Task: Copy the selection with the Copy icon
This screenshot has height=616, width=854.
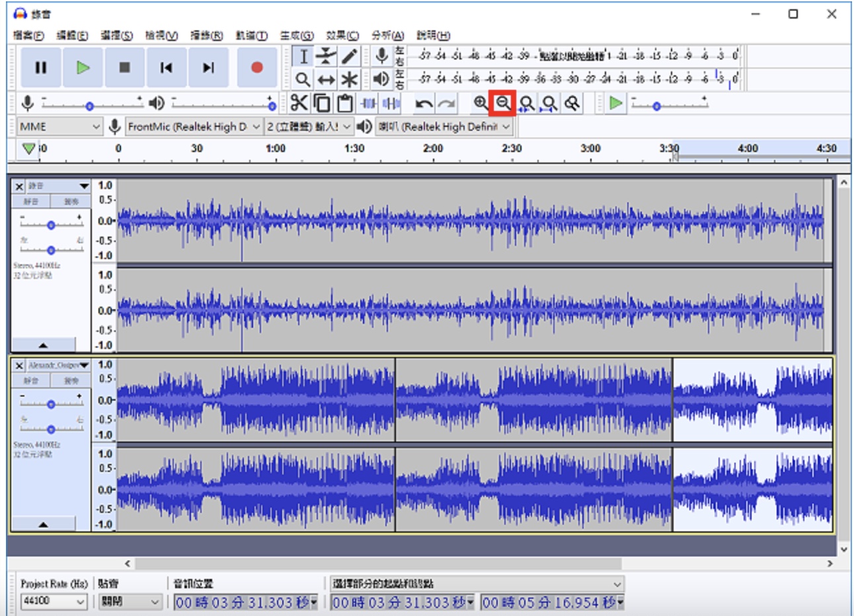Action: point(322,103)
